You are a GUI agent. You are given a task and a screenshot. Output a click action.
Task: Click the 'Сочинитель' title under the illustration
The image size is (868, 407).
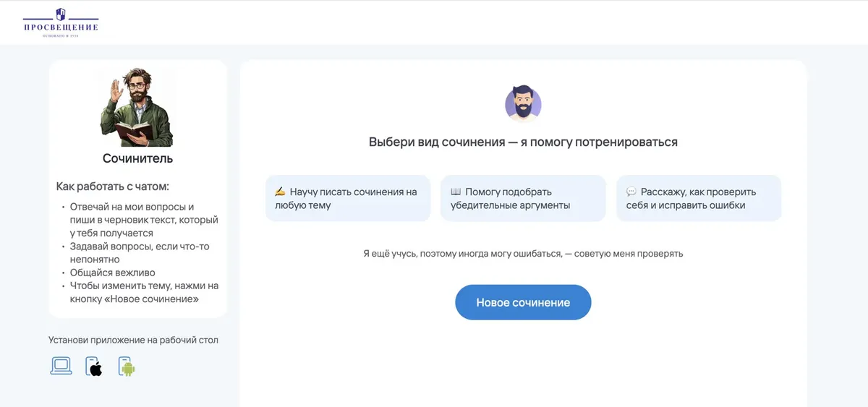click(137, 158)
